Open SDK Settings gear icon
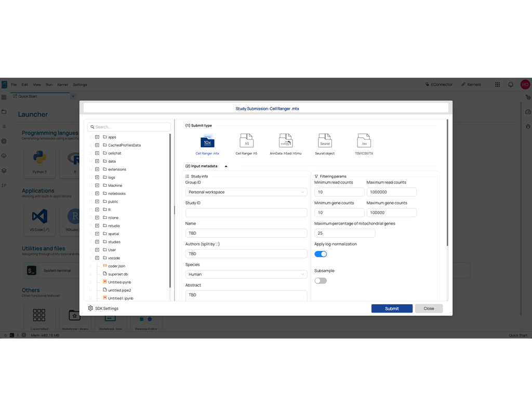The height and width of the screenshot is (416, 532). pyautogui.click(x=90, y=308)
